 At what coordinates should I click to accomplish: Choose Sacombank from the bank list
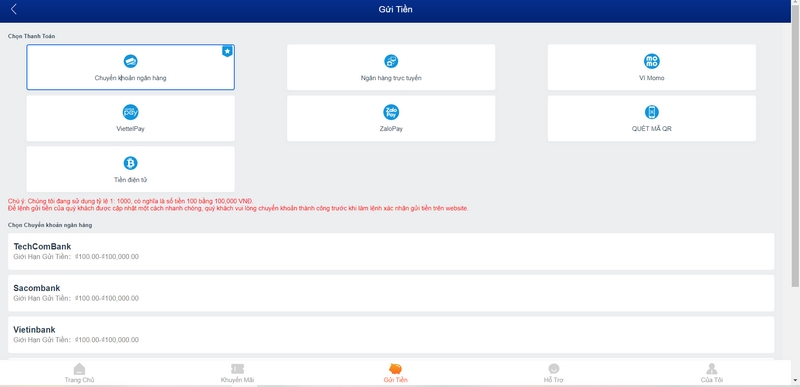391,293
